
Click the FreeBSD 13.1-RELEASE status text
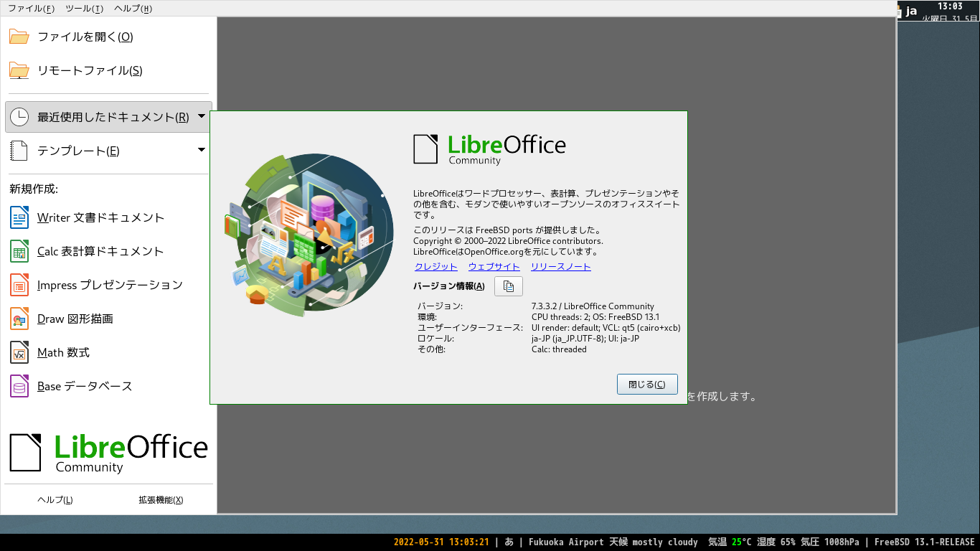coord(925,542)
